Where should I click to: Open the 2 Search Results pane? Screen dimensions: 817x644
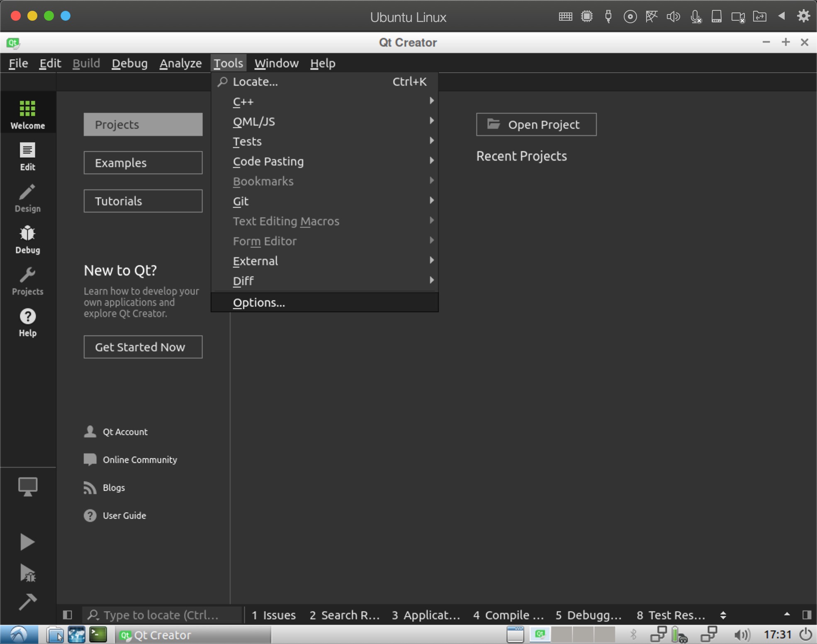click(x=345, y=615)
